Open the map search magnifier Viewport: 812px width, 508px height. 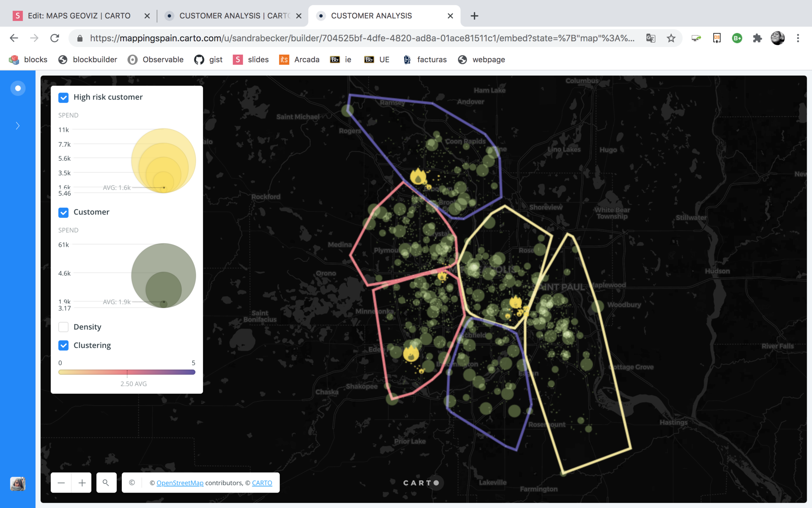coord(106,483)
